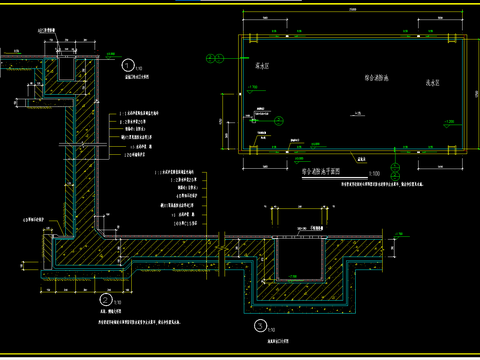Click the break line symbol on wall section

83,144
